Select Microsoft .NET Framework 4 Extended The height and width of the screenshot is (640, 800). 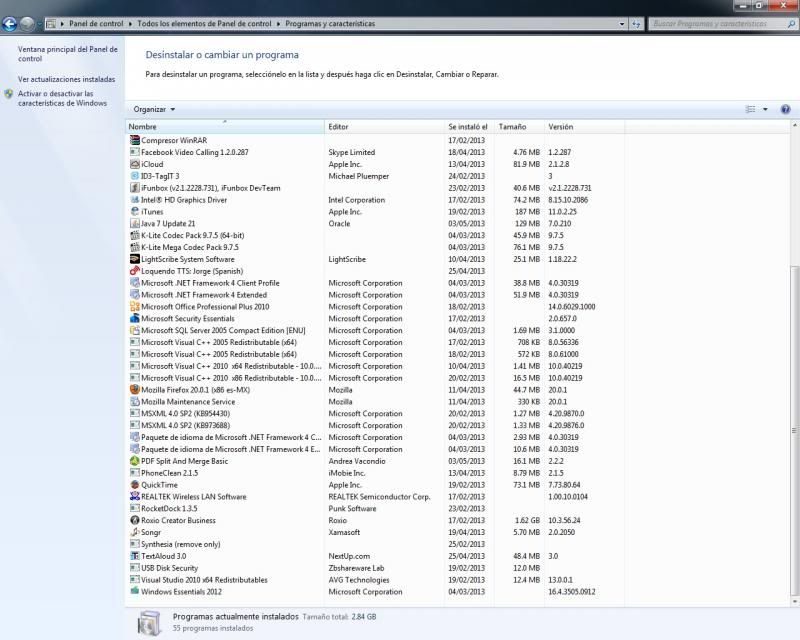pyautogui.click(x=375, y=294)
